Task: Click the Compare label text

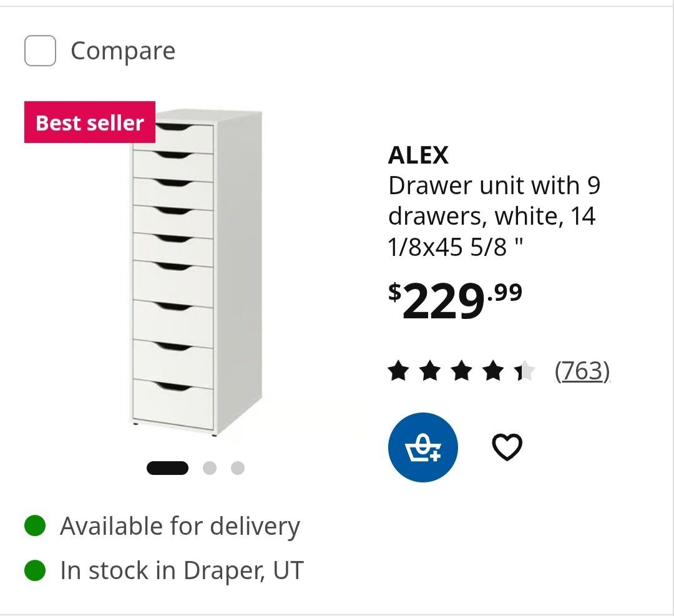Action: [x=123, y=51]
